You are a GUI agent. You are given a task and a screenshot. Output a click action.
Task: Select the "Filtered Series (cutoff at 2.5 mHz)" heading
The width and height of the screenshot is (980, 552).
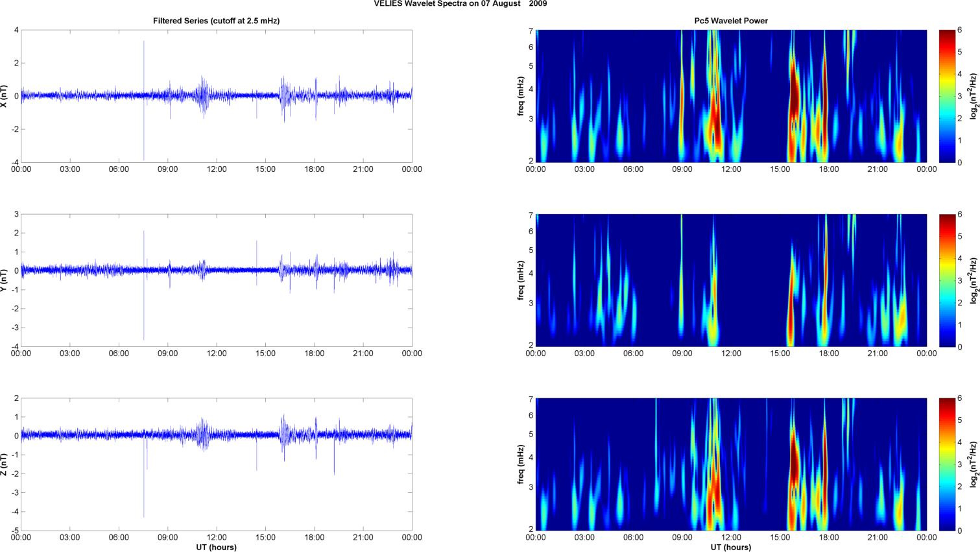[217, 21]
